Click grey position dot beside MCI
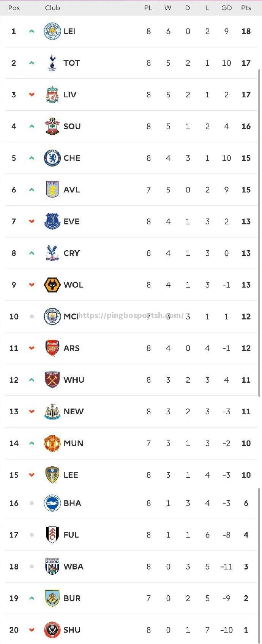Screen dimensions: 262x644 pyautogui.click(x=32, y=316)
